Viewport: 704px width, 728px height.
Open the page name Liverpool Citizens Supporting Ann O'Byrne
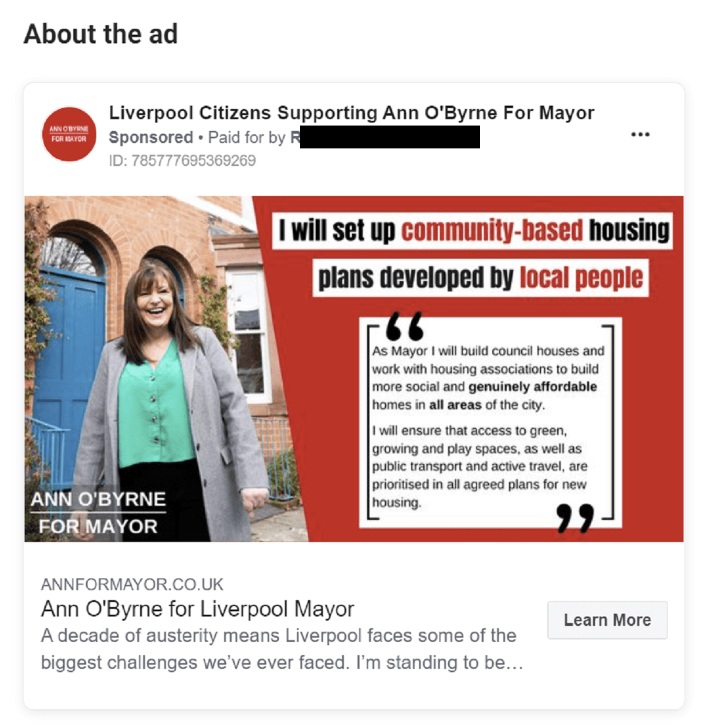(x=351, y=113)
